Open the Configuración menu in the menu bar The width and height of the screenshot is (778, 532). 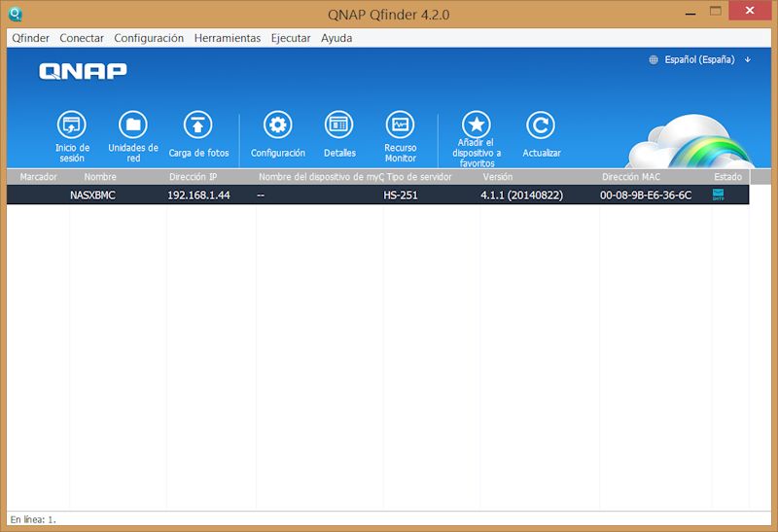(149, 38)
